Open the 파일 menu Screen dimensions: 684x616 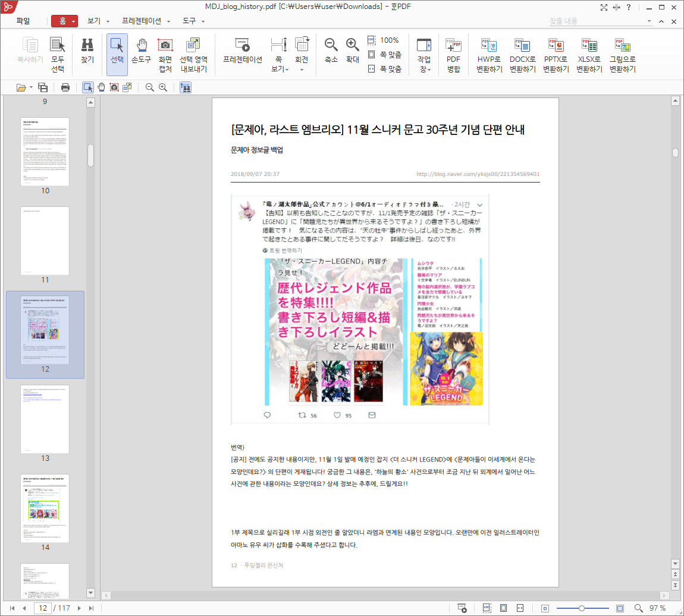coord(23,21)
